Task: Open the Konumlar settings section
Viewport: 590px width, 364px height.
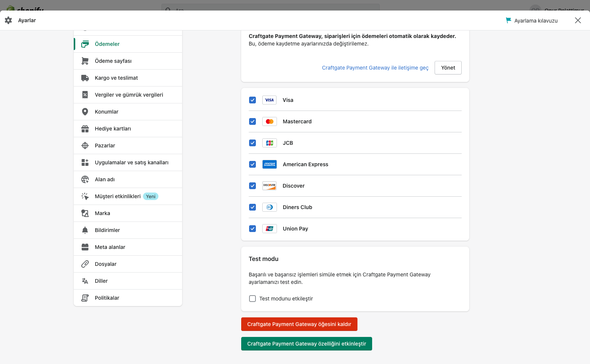Action: (128, 112)
